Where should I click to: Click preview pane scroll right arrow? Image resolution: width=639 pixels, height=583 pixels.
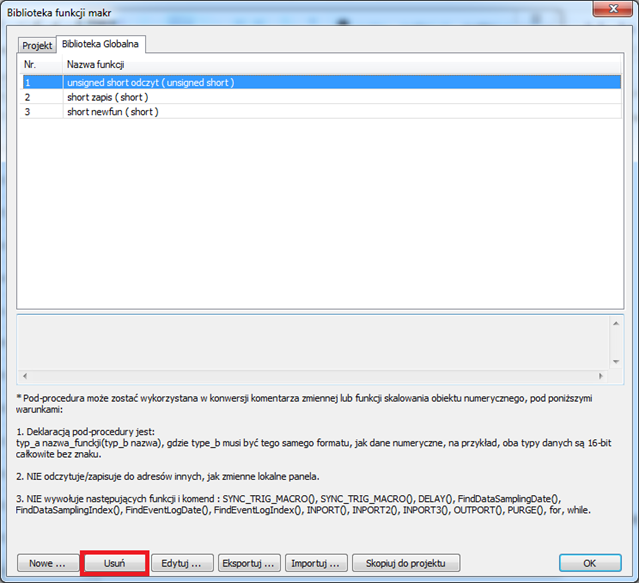[x=601, y=376]
